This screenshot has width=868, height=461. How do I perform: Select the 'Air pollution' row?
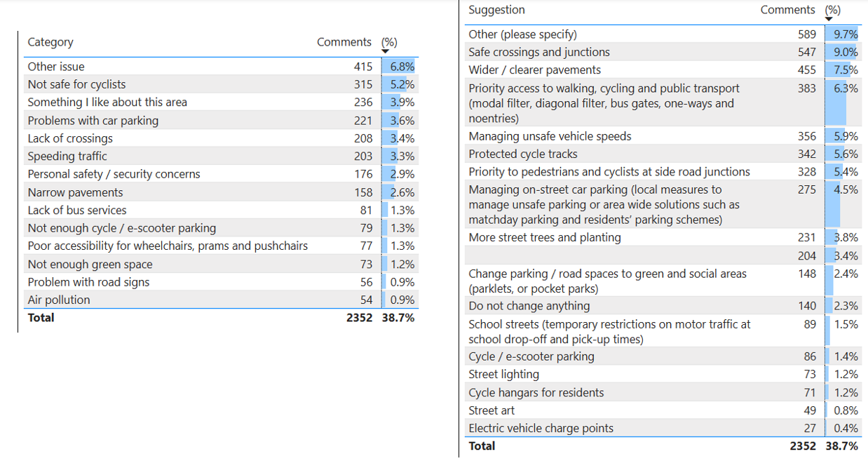pyautogui.click(x=59, y=300)
